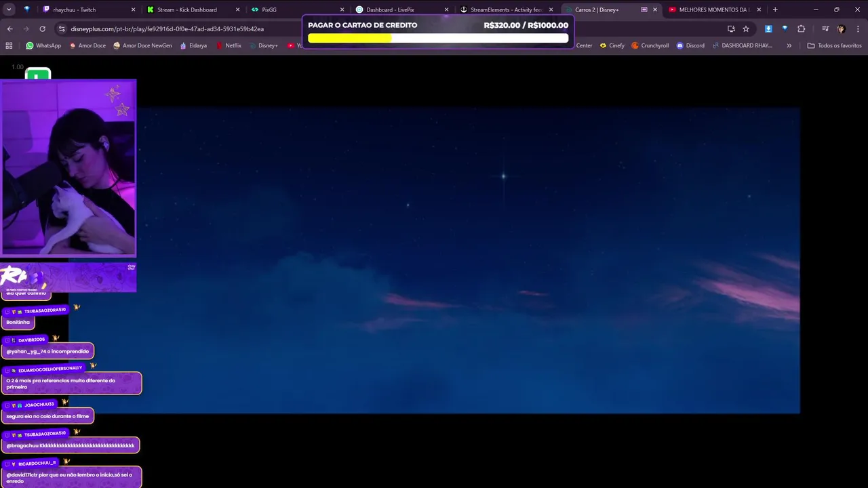Bookmark this page with the star icon

(746, 28)
